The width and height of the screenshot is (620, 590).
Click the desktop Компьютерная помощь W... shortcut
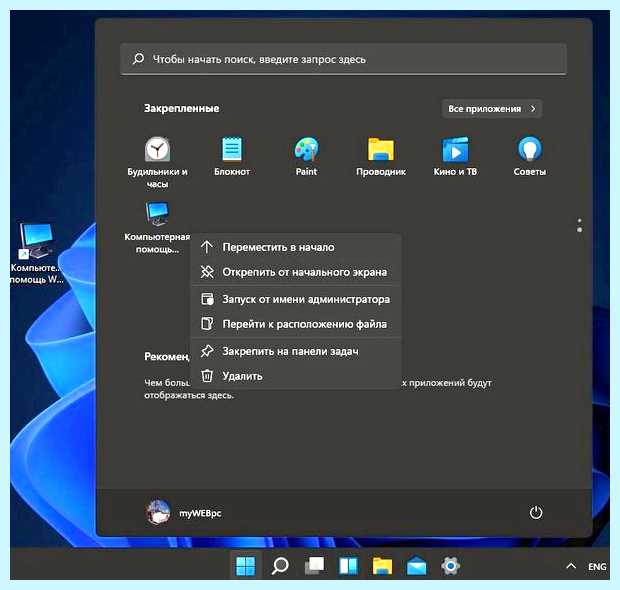[36, 253]
